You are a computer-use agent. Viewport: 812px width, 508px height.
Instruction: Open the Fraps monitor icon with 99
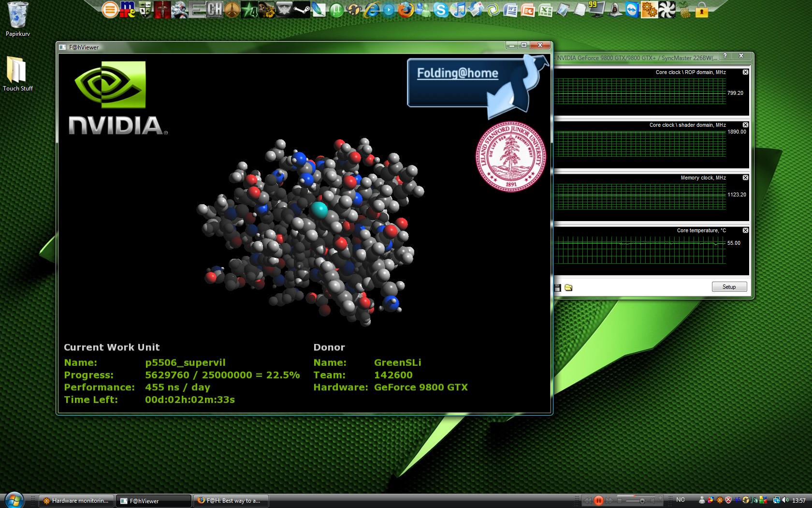coord(597,9)
